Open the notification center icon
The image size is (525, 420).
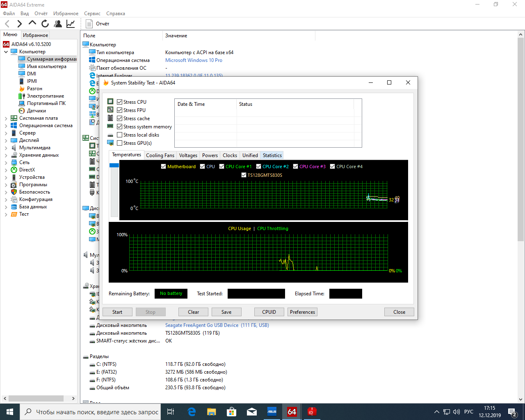(x=512, y=412)
